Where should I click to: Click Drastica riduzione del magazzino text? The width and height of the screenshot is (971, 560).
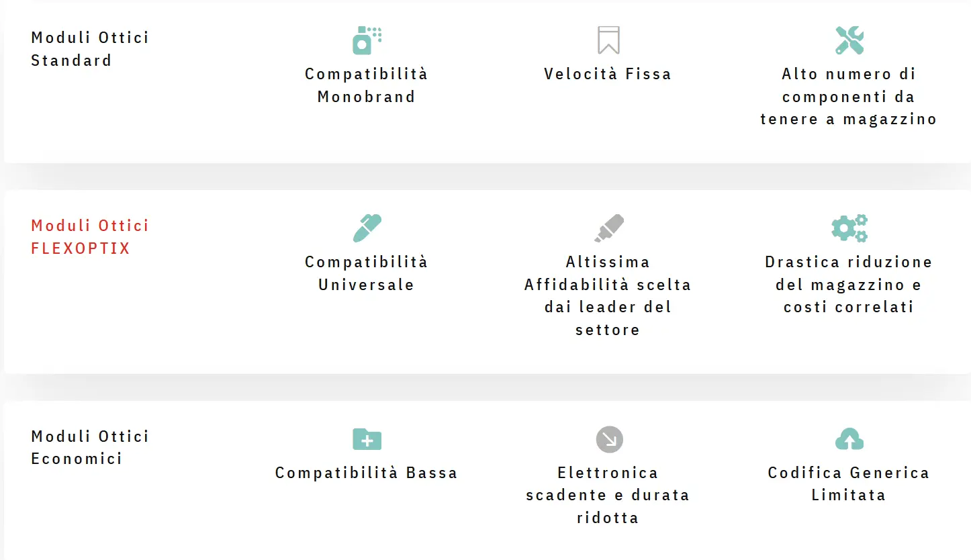pyautogui.click(x=848, y=284)
